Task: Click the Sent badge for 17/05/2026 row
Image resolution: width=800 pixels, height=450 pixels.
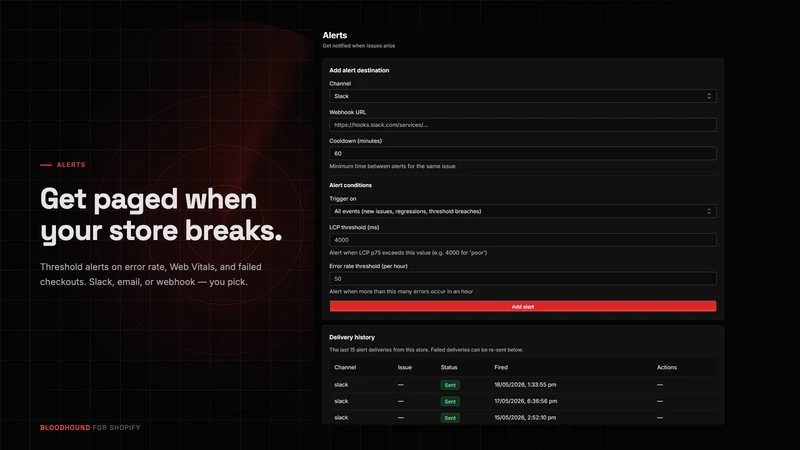Action: coord(450,402)
